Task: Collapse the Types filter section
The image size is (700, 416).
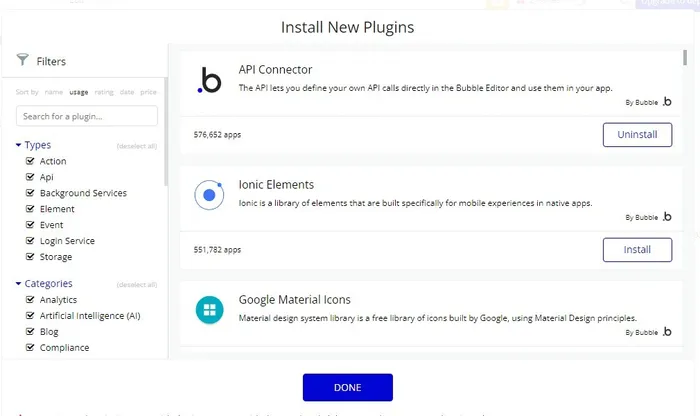Action: click(x=19, y=145)
